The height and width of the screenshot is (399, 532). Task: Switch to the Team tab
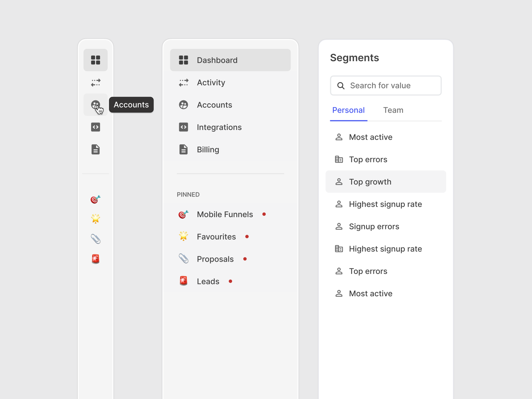(393, 110)
